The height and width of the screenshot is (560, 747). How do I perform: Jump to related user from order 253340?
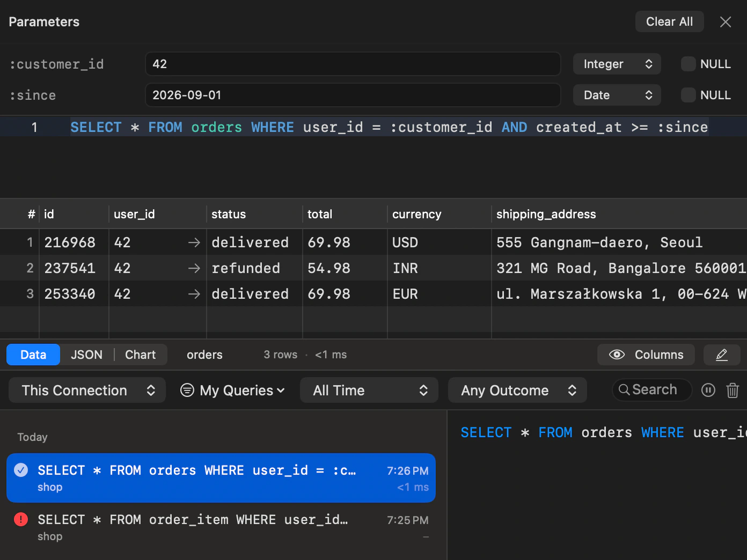194,294
